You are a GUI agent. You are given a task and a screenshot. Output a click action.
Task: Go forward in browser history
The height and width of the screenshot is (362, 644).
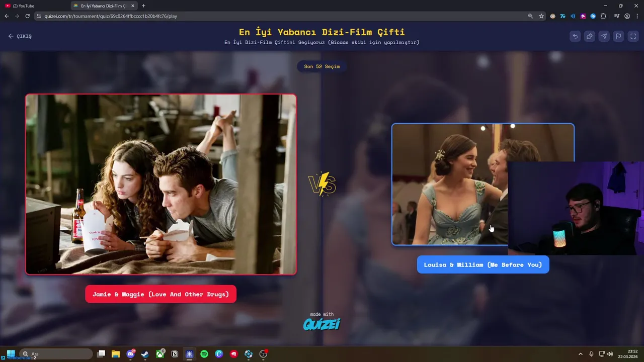tap(17, 16)
